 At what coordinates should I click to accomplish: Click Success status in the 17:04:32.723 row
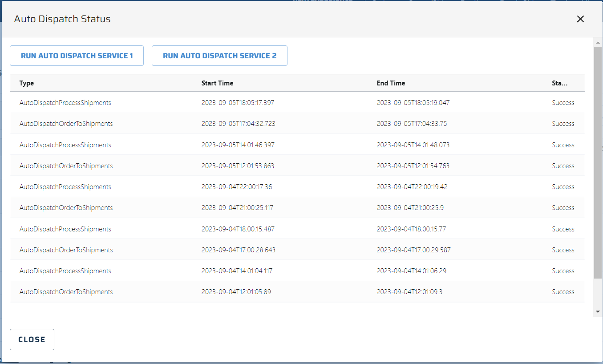(x=563, y=124)
